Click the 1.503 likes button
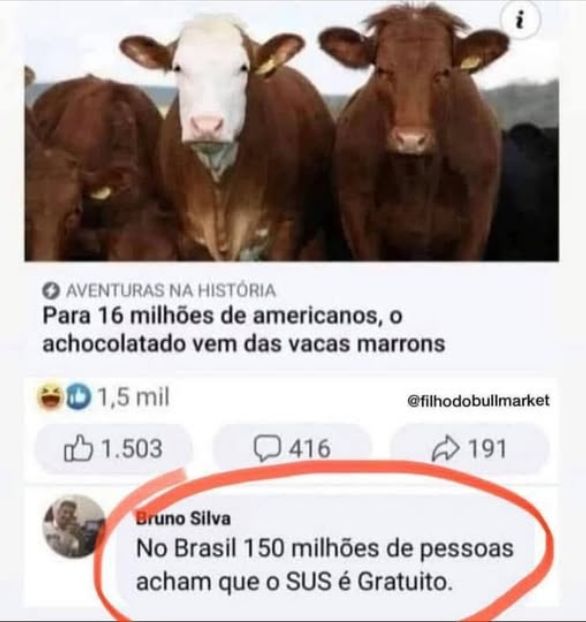 point(113,449)
